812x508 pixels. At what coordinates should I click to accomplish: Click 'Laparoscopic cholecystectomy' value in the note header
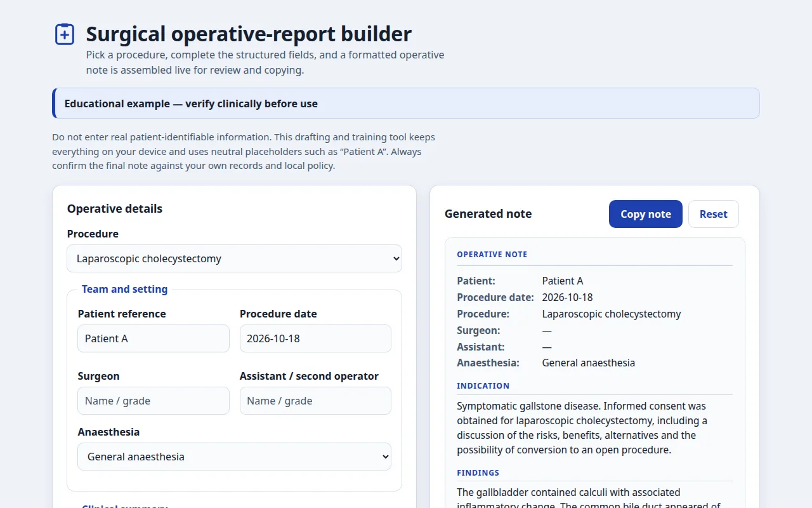[612, 314]
